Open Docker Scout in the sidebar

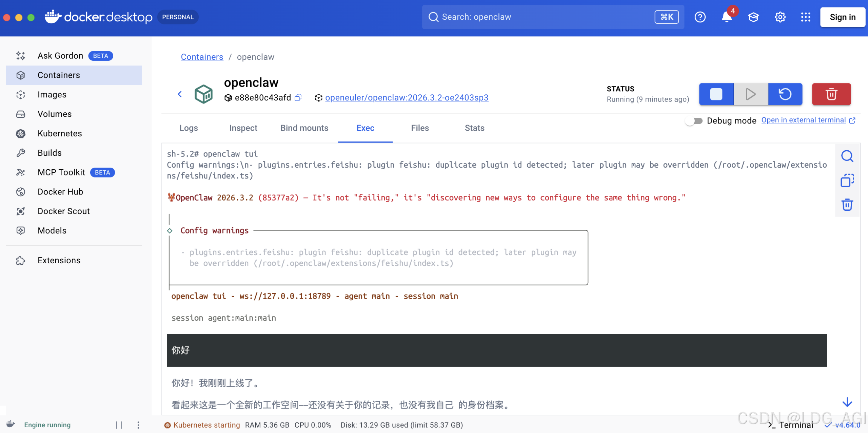pyautogui.click(x=63, y=211)
